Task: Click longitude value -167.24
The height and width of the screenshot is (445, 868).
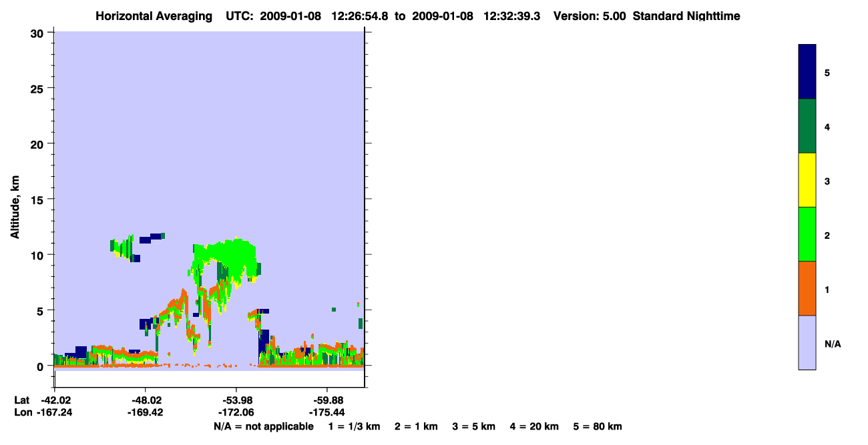Action: 55,412
